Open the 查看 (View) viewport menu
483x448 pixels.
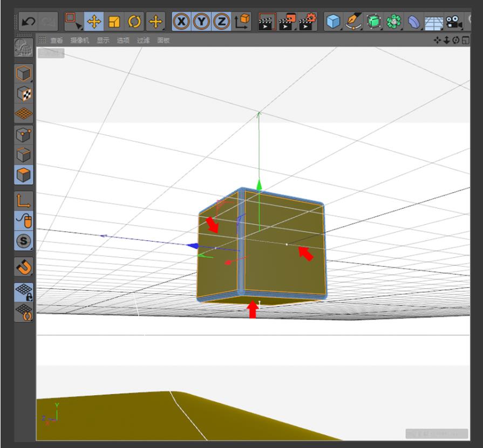(x=56, y=40)
